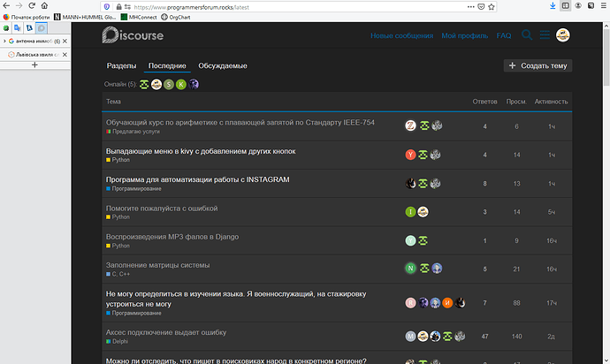Open page actions three-dot menu in the address bar

click(470, 6)
